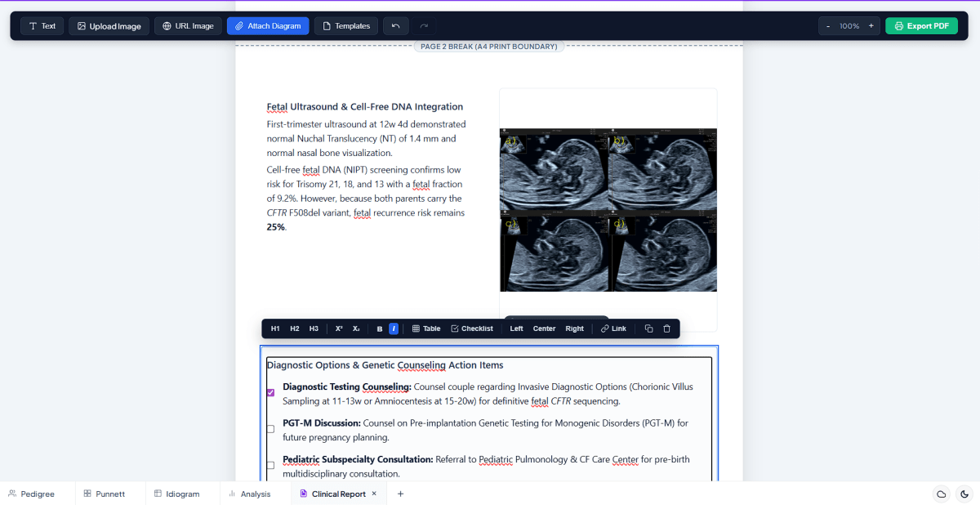Insert an image via URL Image
The image size is (980, 505).
pyautogui.click(x=188, y=26)
